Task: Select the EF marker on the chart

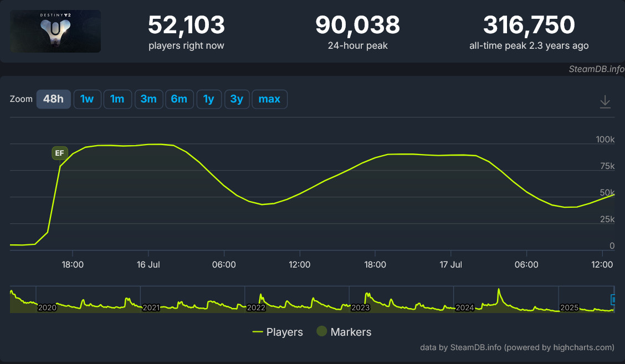Action: click(x=60, y=153)
